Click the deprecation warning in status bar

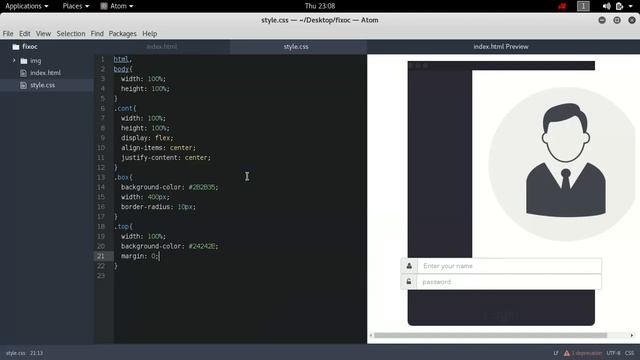(587, 353)
